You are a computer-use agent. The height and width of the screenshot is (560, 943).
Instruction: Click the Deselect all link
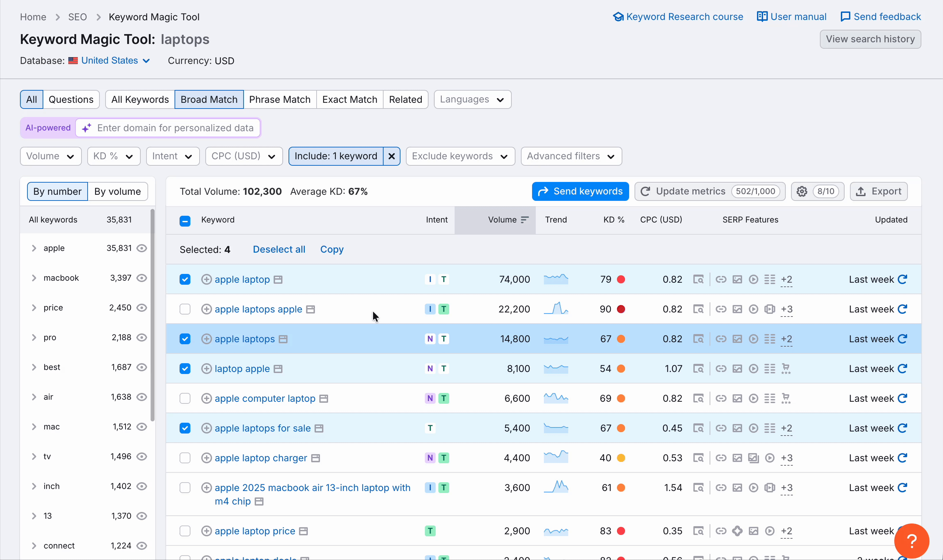click(279, 249)
